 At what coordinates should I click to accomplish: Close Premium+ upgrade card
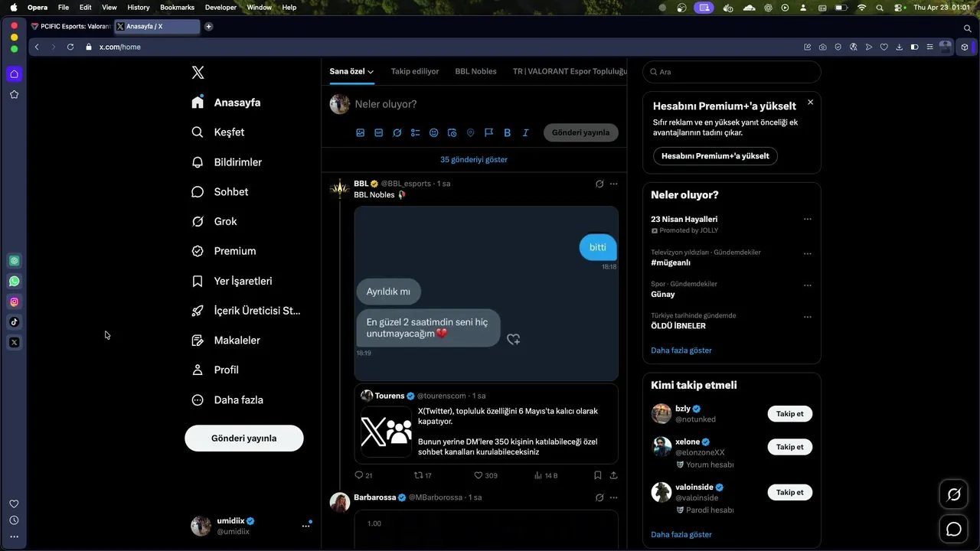(x=810, y=102)
